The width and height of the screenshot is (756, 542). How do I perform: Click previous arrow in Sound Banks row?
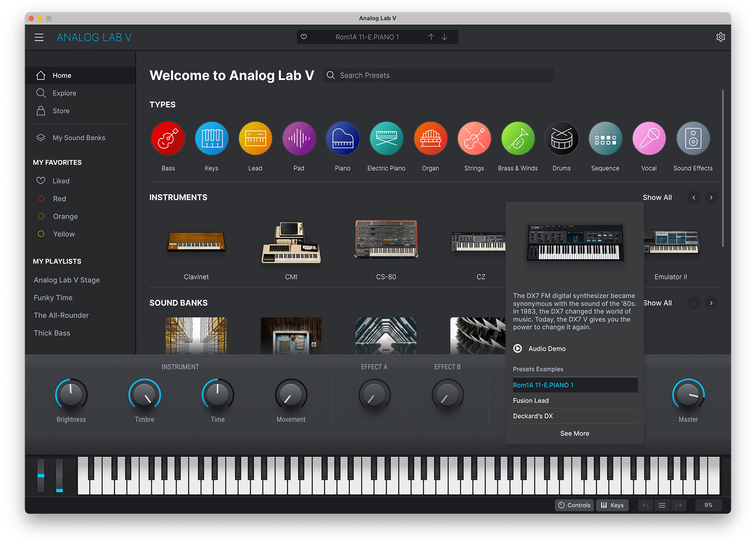click(694, 303)
